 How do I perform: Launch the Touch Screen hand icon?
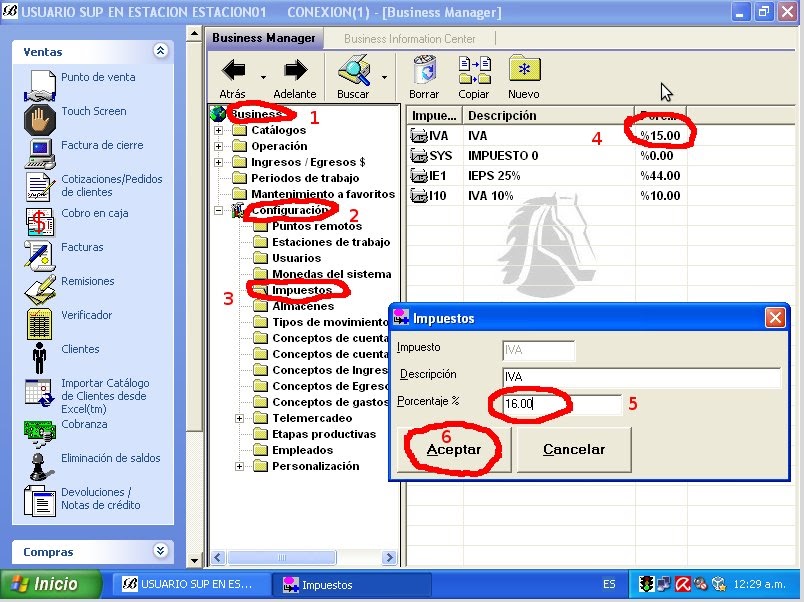(x=39, y=119)
